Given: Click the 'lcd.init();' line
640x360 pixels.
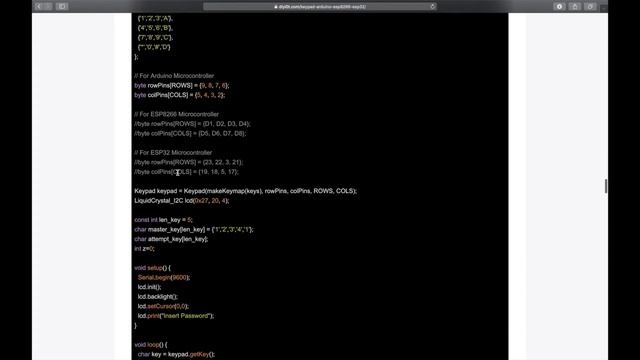Looking at the screenshot, I should (149, 287).
